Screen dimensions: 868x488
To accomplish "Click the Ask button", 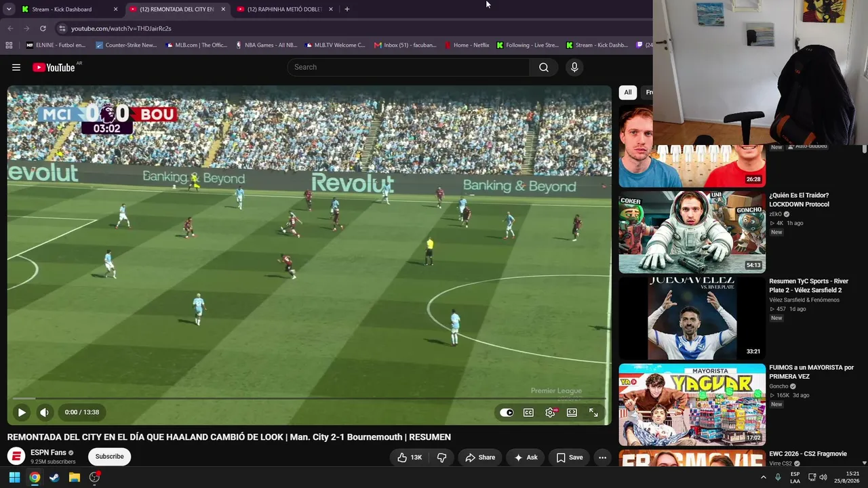I will coord(526,457).
